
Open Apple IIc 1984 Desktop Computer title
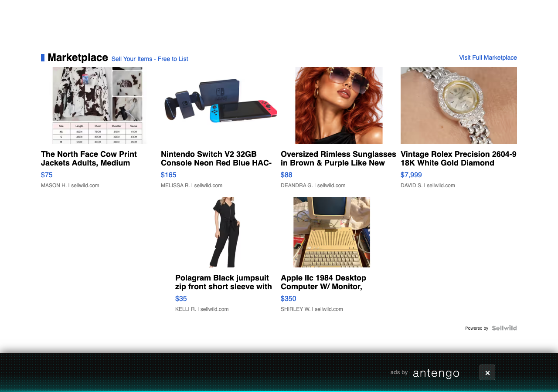323,282
